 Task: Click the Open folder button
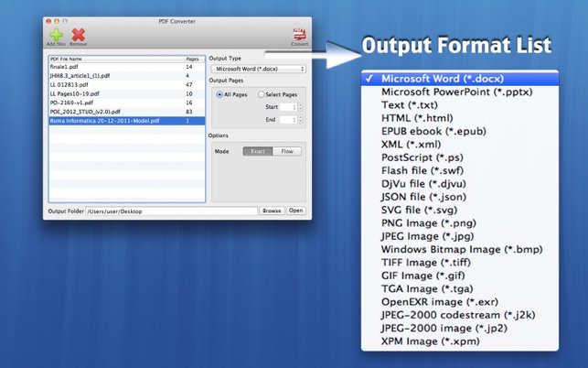pyautogui.click(x=296, y=211)
